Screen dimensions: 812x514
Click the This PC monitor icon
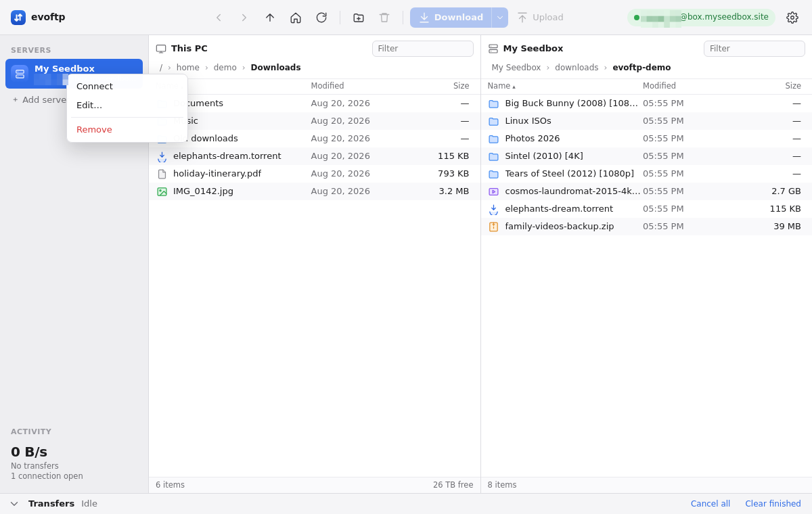click(161, 49)
